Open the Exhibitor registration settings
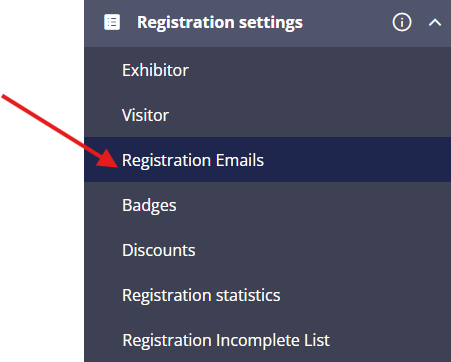 coord(268,70)
